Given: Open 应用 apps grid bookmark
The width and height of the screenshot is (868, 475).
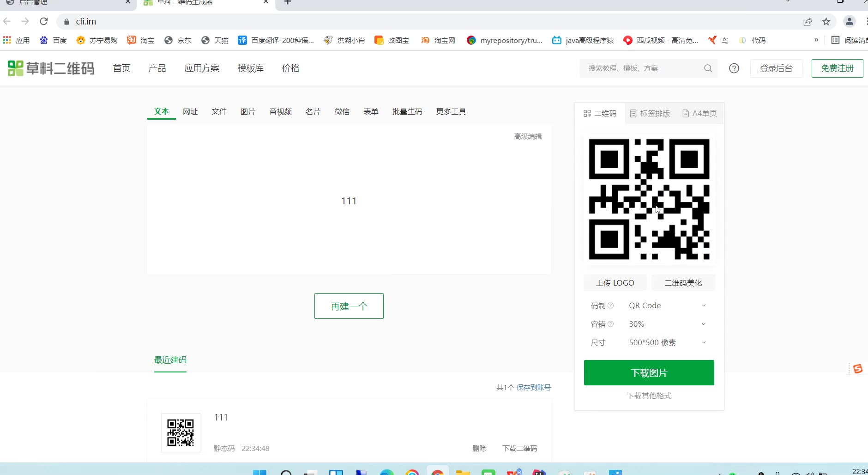Looking at the screenshot, I should point(16,40).
